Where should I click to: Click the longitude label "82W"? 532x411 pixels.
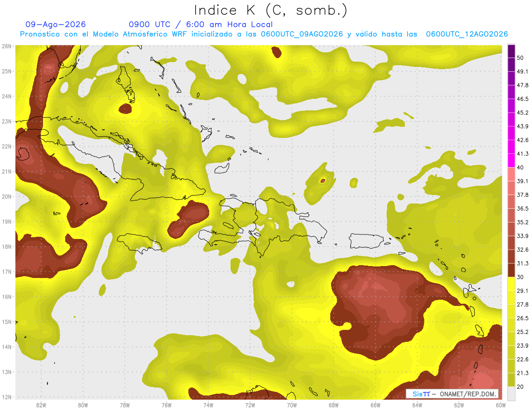41,405
